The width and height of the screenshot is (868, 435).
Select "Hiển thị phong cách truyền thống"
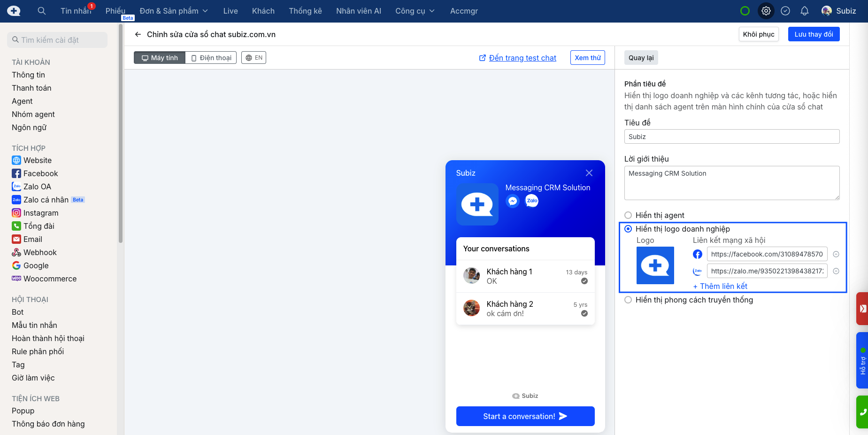click(x=628, y=300)
